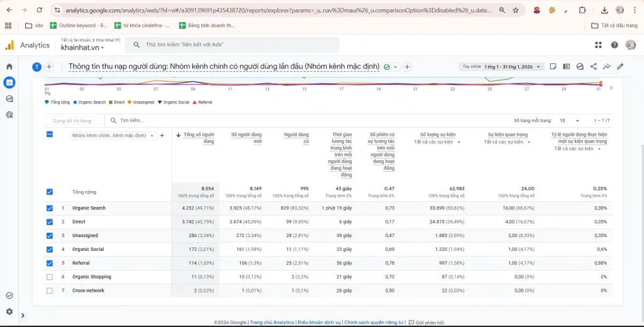Open the Analytics account avatar
644x327 pixels.
tap(630, 45)
